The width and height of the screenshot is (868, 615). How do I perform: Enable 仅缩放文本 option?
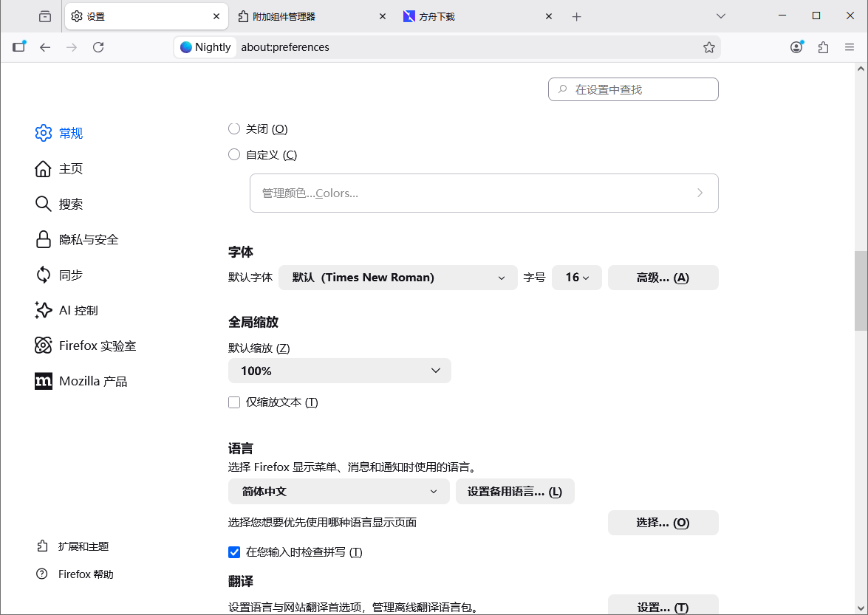[x=234, y=402]
